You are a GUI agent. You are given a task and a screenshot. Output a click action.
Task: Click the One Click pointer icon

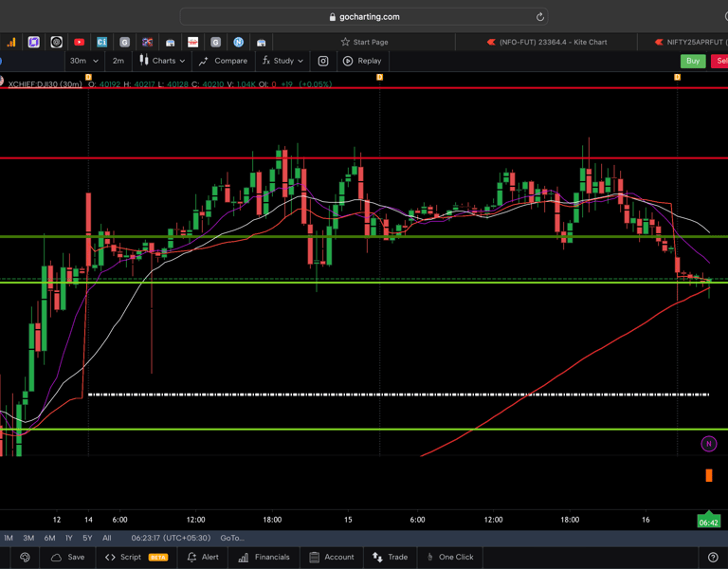(430, 557)
